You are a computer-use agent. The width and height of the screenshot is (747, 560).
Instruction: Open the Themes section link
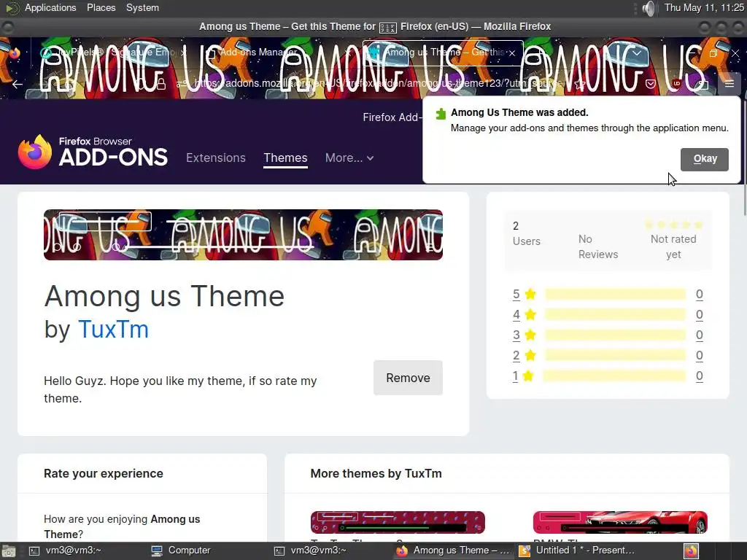pyautogui.click(x=285, y=157)
